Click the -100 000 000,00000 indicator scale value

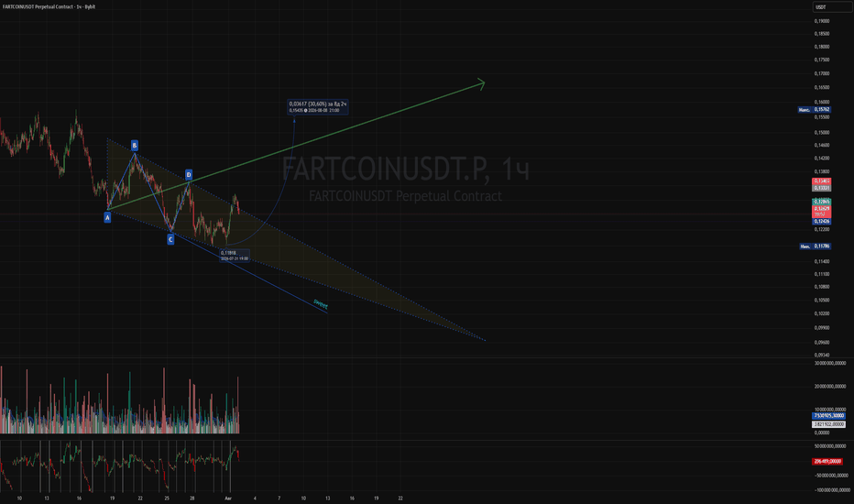coord(830,490)
